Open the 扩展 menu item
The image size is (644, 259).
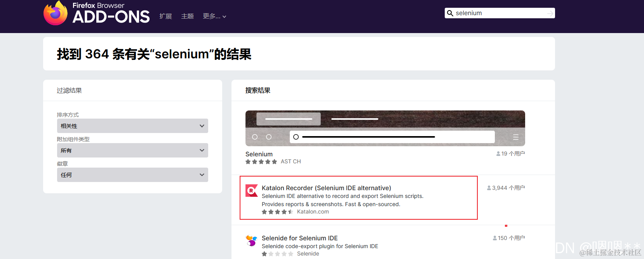tap(165, 16)
